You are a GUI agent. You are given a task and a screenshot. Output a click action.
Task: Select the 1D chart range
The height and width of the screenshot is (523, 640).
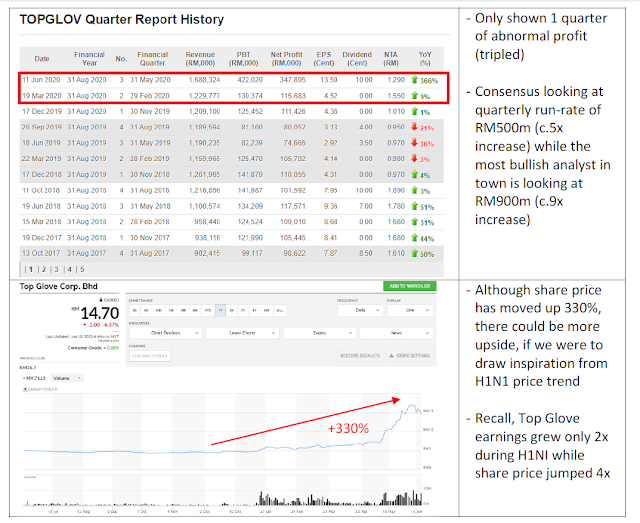(135, 310)
